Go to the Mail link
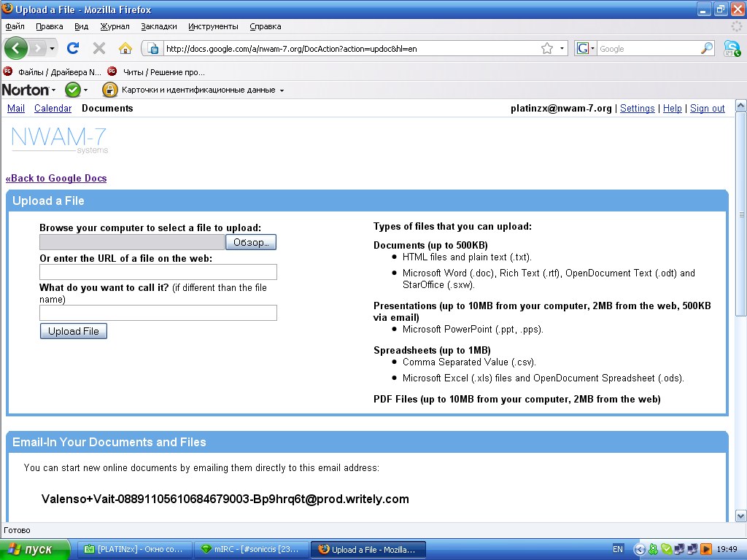The image size is (747, 560). (16, 108)
